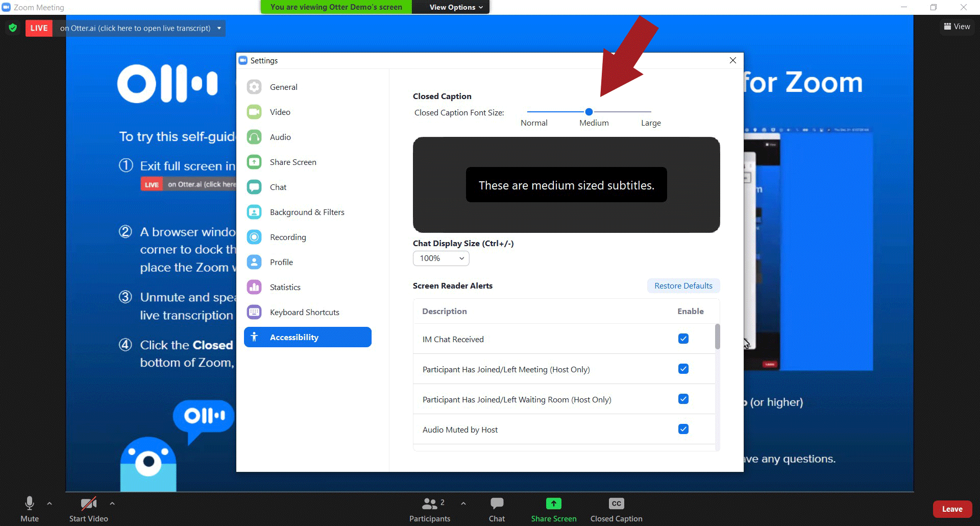Viewport: 980px width, 526px height.
Task: Click the green Share Screen toolbar button
Action: 554,509
